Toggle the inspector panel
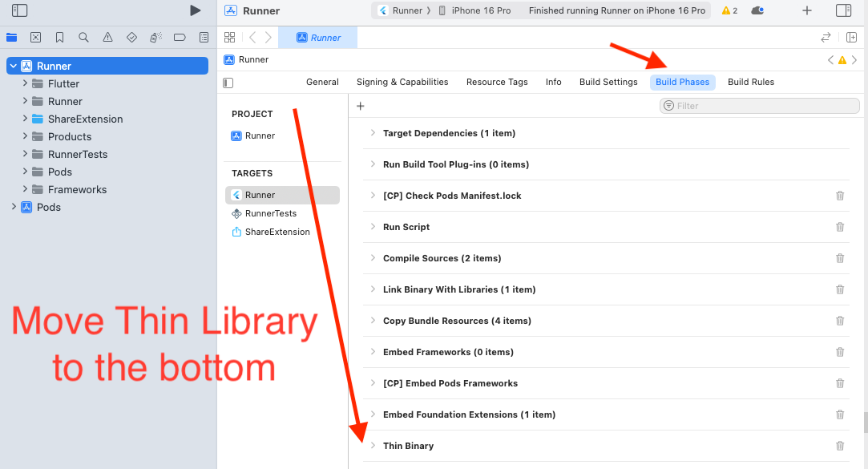Image resolution: width=868 pixels, height=469 pixels. [x=844, y=10]
